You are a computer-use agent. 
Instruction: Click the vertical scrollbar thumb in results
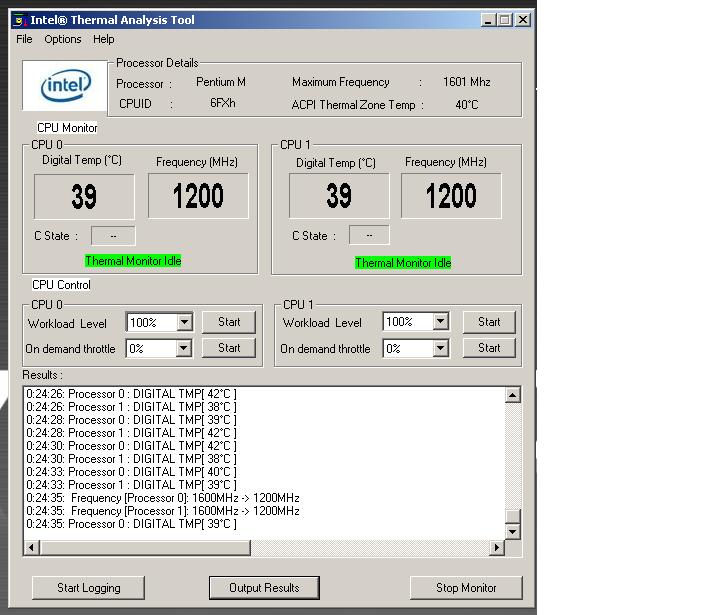(512, 516)
